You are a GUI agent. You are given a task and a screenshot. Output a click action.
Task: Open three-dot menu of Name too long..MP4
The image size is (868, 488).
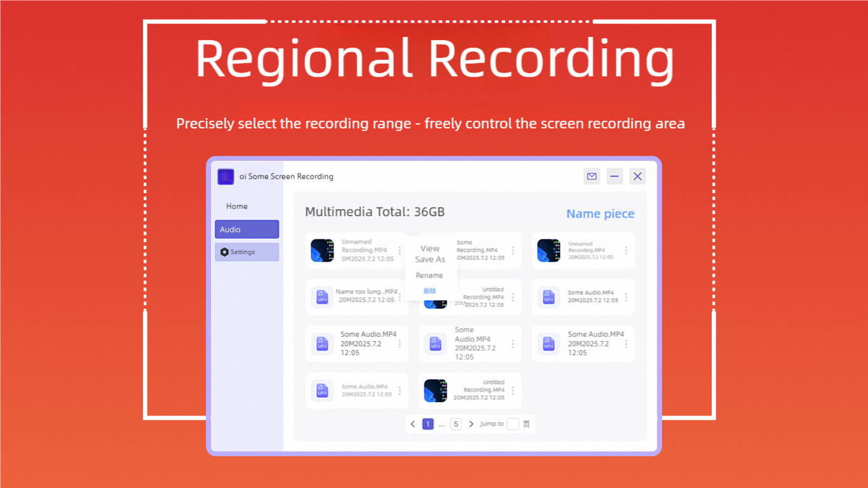(x=400, y=297)
